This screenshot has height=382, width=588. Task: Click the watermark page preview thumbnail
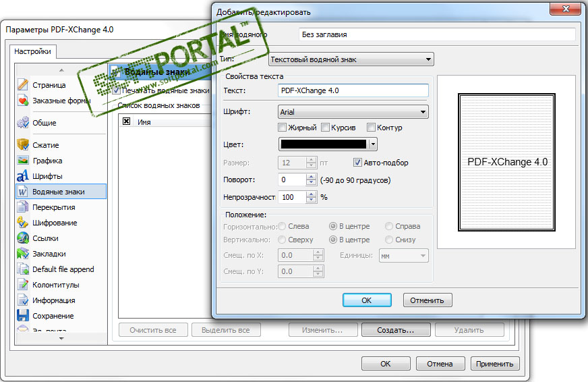click(x=506, y=162)
